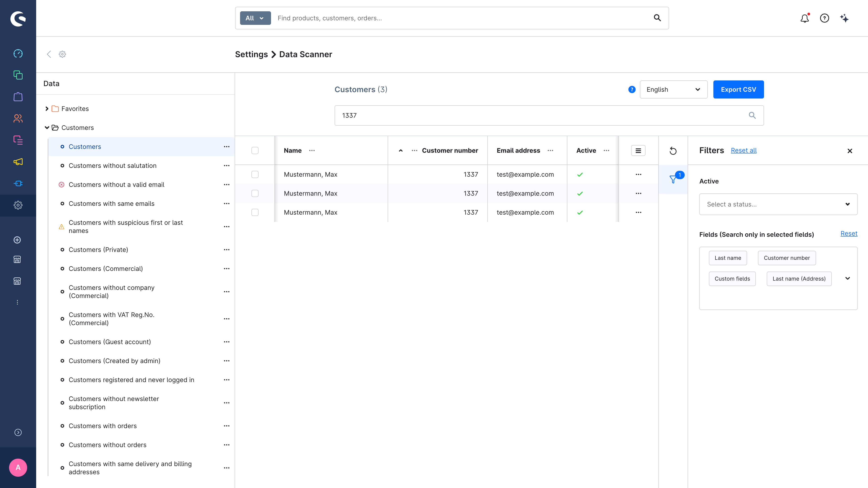Open the Content icon in sidebar

pyautogui.click(x=18, y=140)
